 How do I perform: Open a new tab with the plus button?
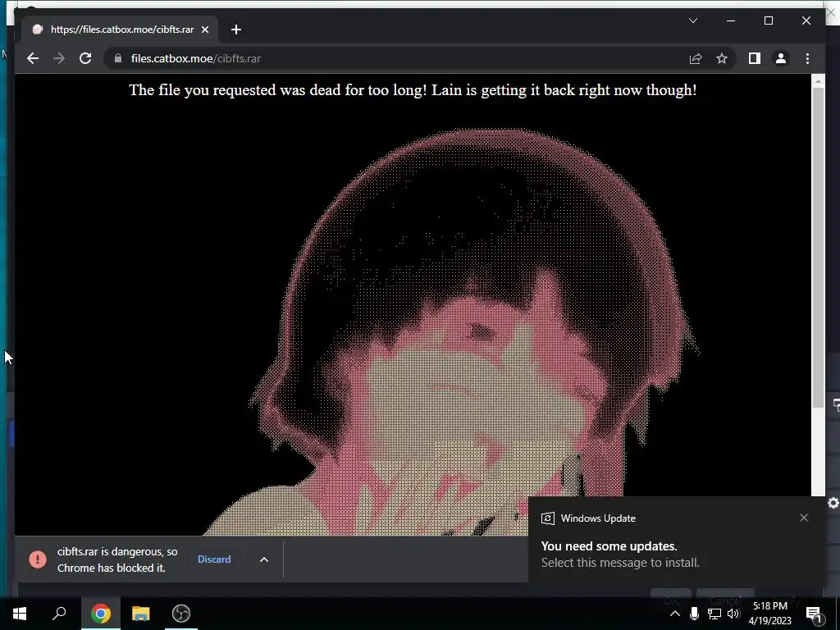click(236, 30)
